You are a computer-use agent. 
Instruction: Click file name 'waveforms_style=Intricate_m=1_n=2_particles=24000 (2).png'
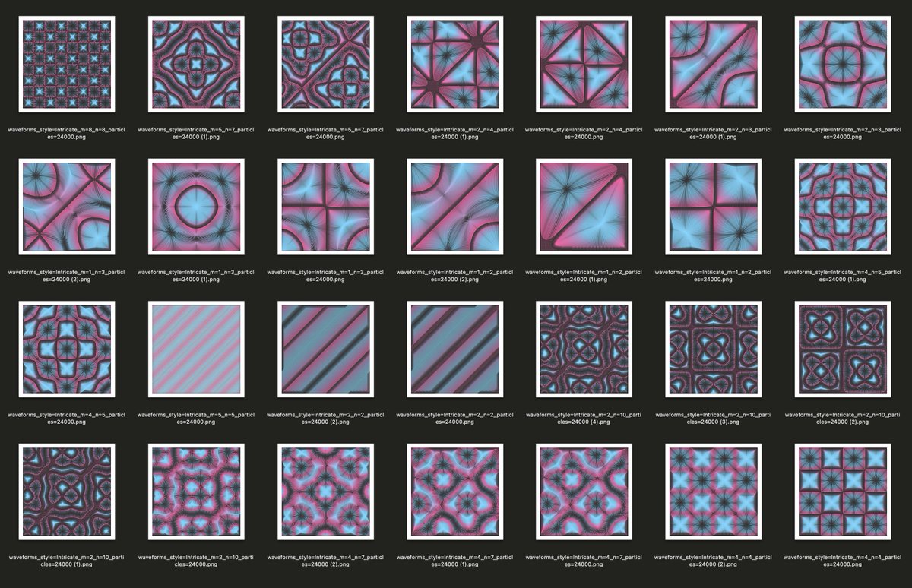(455, 276)
